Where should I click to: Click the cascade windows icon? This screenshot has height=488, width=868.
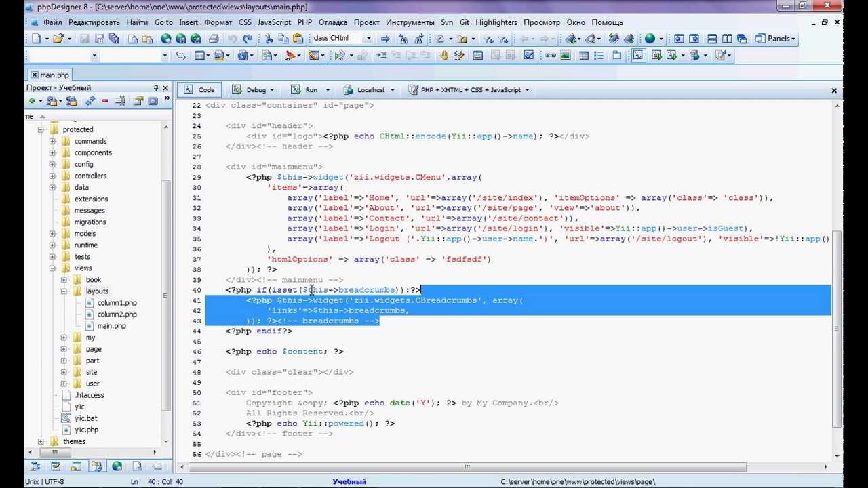742,39
